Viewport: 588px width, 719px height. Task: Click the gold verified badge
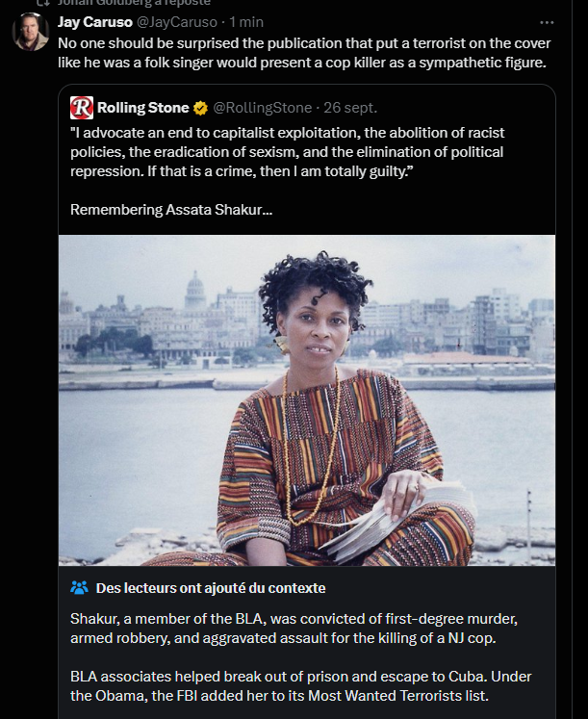(200, 108)
